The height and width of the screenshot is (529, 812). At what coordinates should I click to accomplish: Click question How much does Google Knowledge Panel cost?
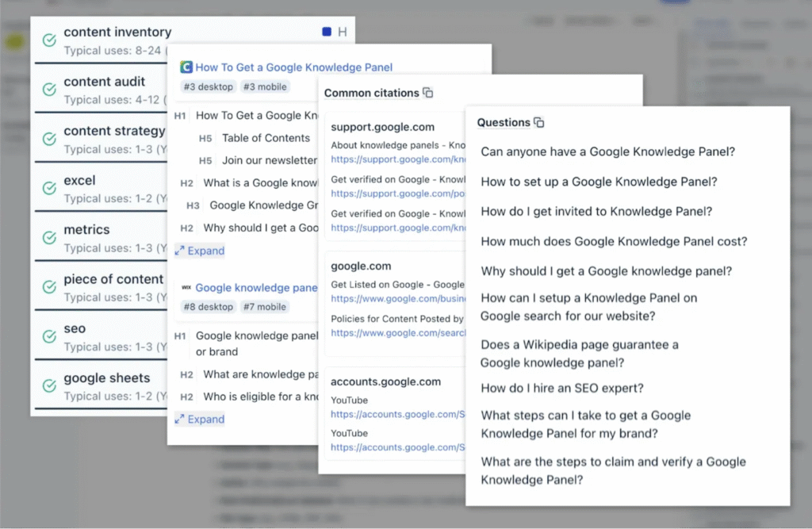pos(614,241)
